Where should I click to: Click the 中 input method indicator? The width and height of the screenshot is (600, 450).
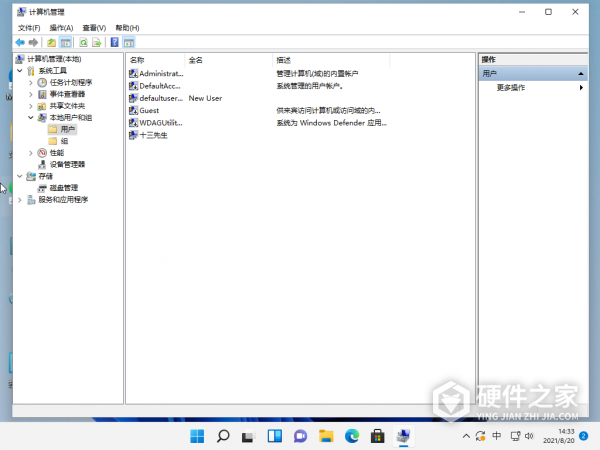(x=497, y=436)
